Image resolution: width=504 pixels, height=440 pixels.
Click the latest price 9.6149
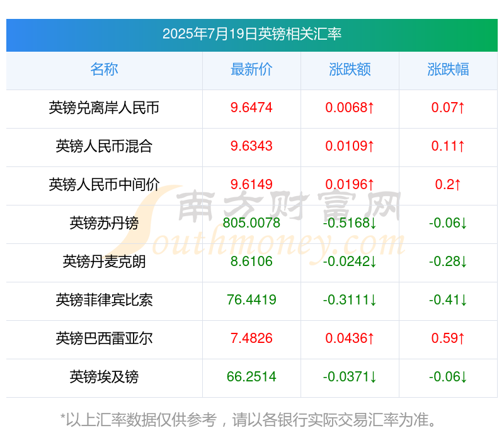tap(251, 185)
